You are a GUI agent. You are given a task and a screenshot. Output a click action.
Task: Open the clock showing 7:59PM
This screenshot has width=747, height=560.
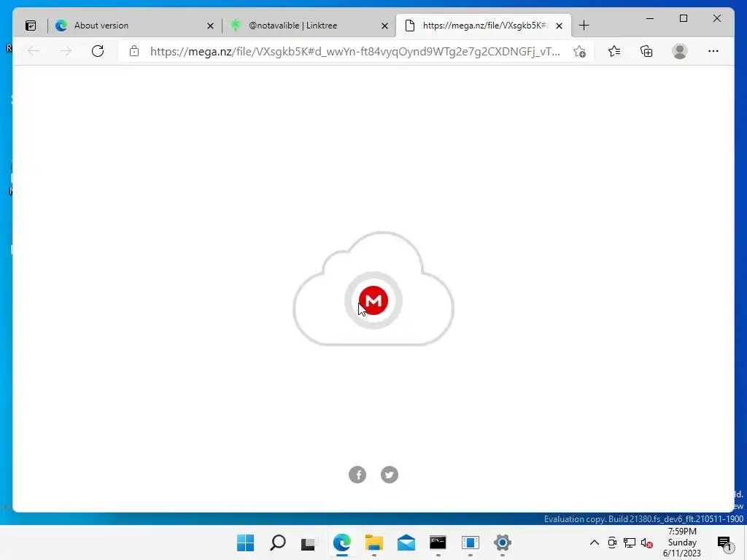point(682,542)
